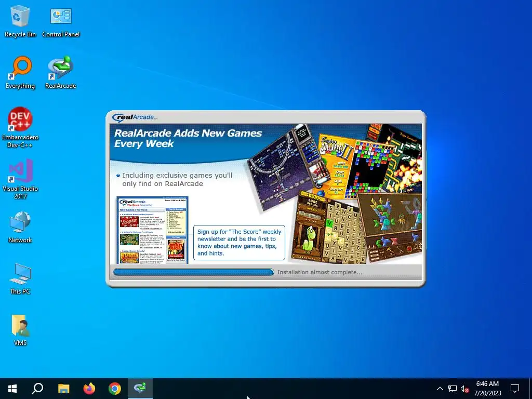Select the RealArcade desktop shortcut
The height and width of the screenshot is (399, 532).
tap(60, 73)
